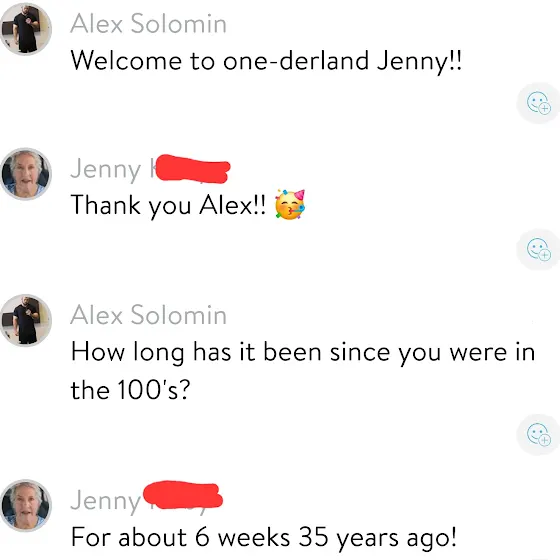Screen dimensions: 560x560
Task: Click the word 'one-derland' in Alex's first message
Action: click(296, 60)
